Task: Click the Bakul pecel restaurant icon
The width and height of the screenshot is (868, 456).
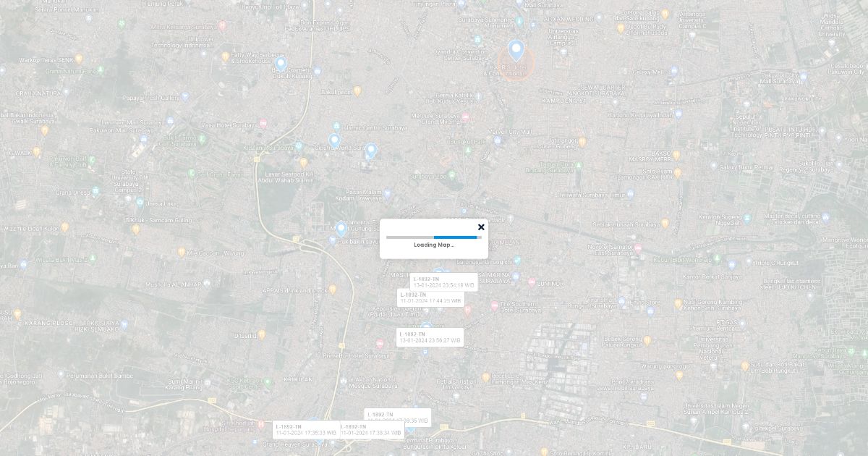Action: tap(358, 91)
